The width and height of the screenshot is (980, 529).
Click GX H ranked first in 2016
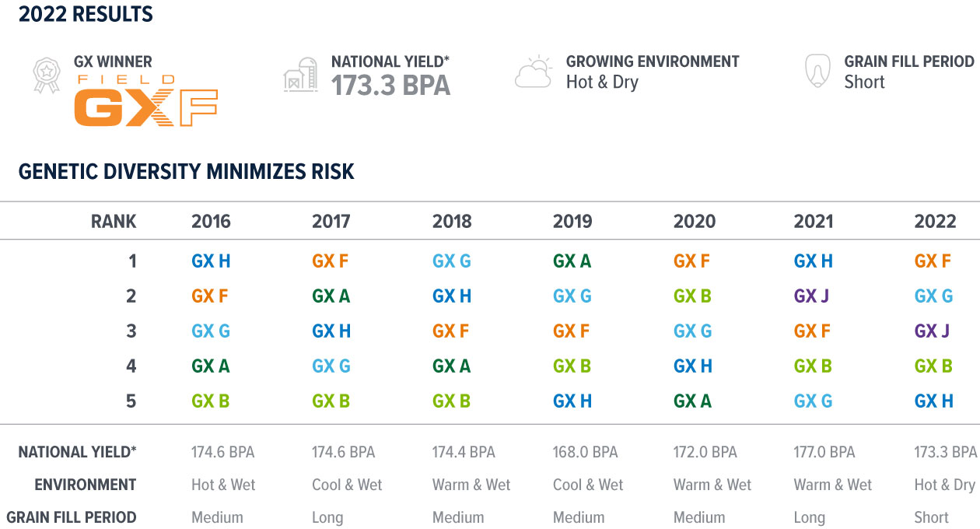point(211,261)
